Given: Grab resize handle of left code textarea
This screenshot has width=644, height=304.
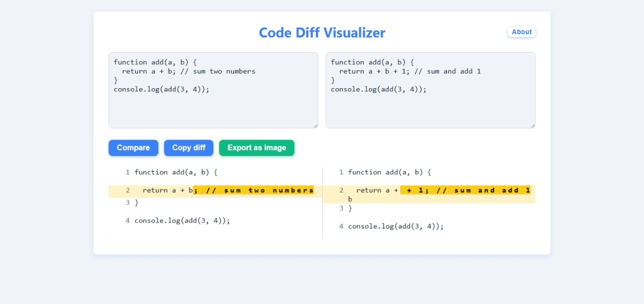Looking at the screenshot, I should (x=315, y=125).
